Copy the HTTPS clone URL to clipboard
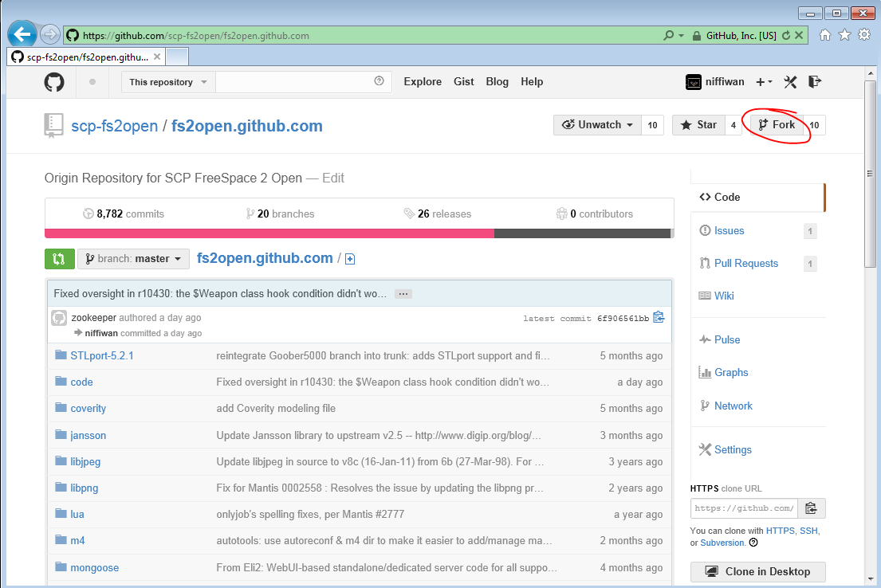 (x=811, y=508)
